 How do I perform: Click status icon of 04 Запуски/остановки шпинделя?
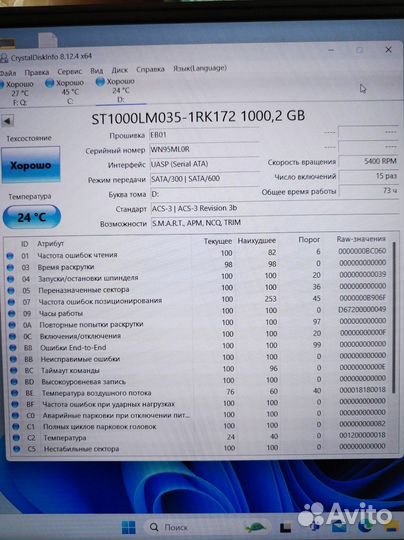click(11, 279)
